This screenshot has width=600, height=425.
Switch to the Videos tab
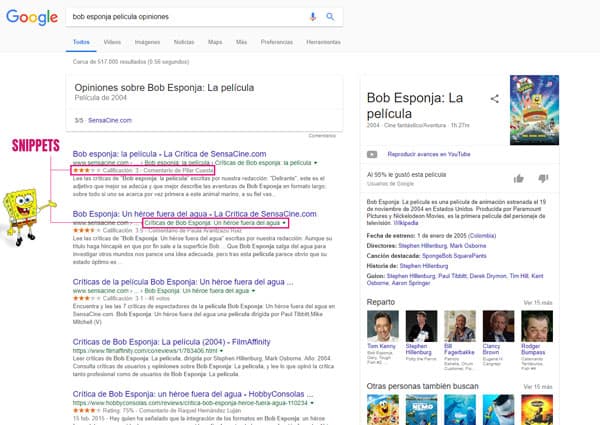click(112, 42)
